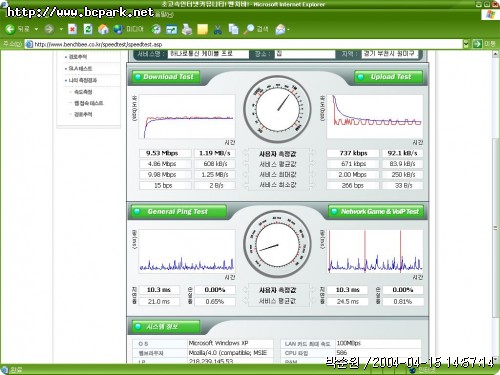The image size is (500, 375).
Task: Start the Download Test button
Action: (x=166, y=77)
